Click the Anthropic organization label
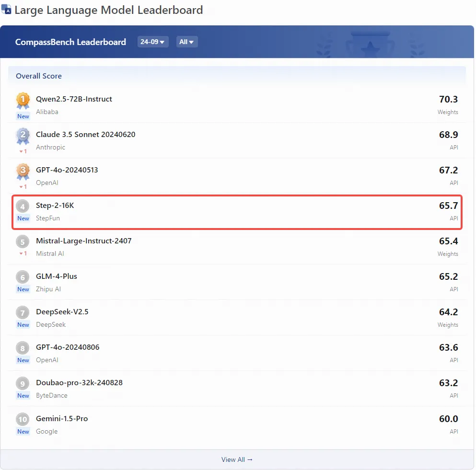This screenshot has height=470, width=476. tap(50, 147)
